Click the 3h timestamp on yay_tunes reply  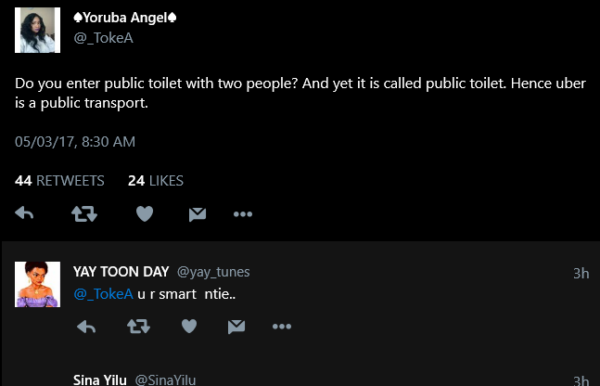(581, 273)
